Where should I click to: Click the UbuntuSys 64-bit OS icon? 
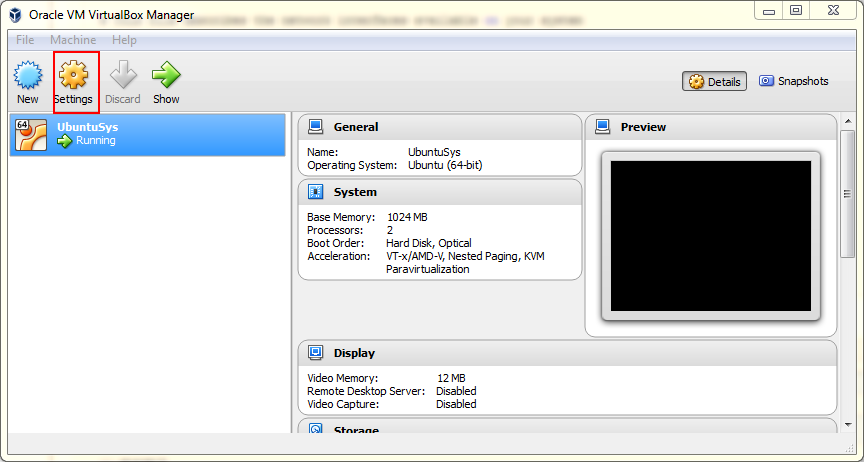pyautogui.click(x=31, y=134)
